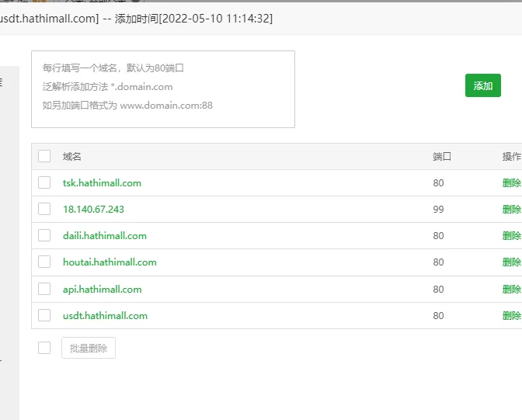Viewport: 522px width, 420px height.
Task: Delete the houtai.hathimall.com entry via 删除
Action: tap(511, 262)
